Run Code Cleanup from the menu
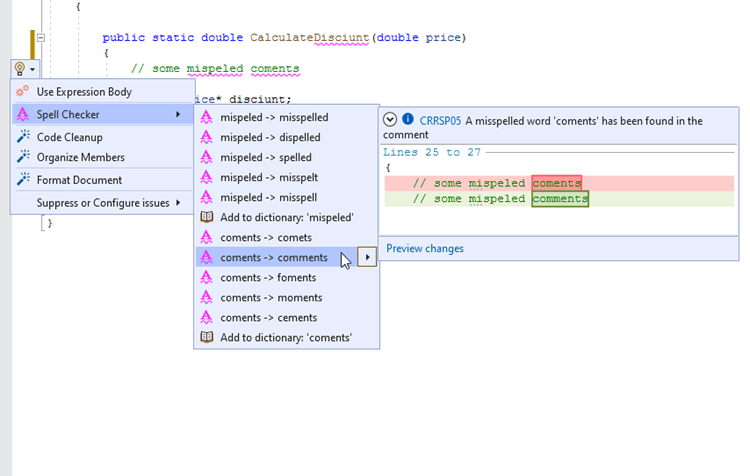 click(x=69, y=137)
